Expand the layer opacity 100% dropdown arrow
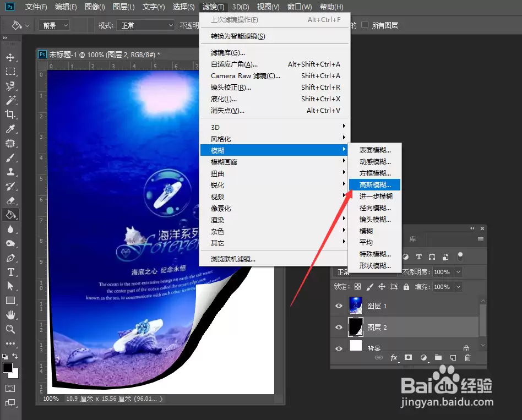The width and height of the screenshot is (522, 420). [x=459, y=272]
